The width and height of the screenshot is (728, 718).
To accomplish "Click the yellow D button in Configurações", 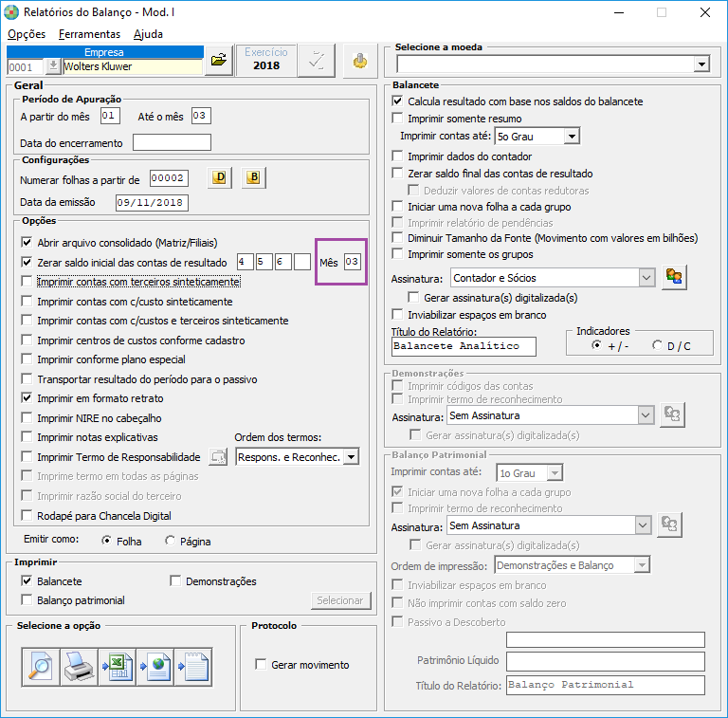I will (x=219, y=178).
